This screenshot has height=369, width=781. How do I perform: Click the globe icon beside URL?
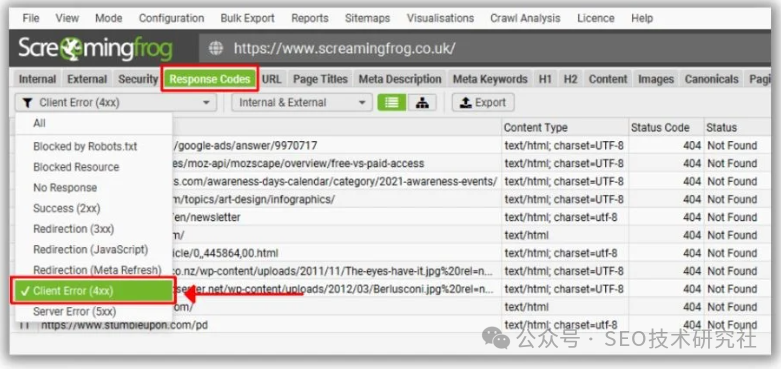click(x=216, y=48)
